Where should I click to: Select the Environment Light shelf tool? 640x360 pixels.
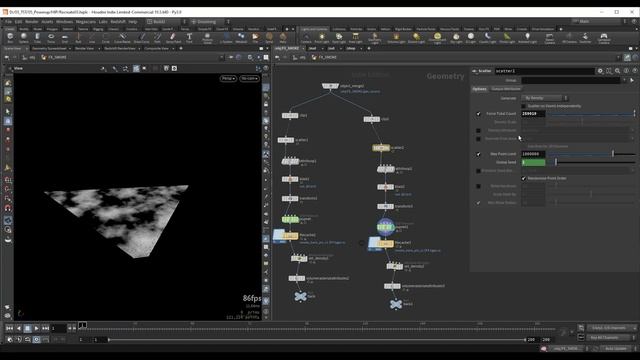[x=437, y=38]
